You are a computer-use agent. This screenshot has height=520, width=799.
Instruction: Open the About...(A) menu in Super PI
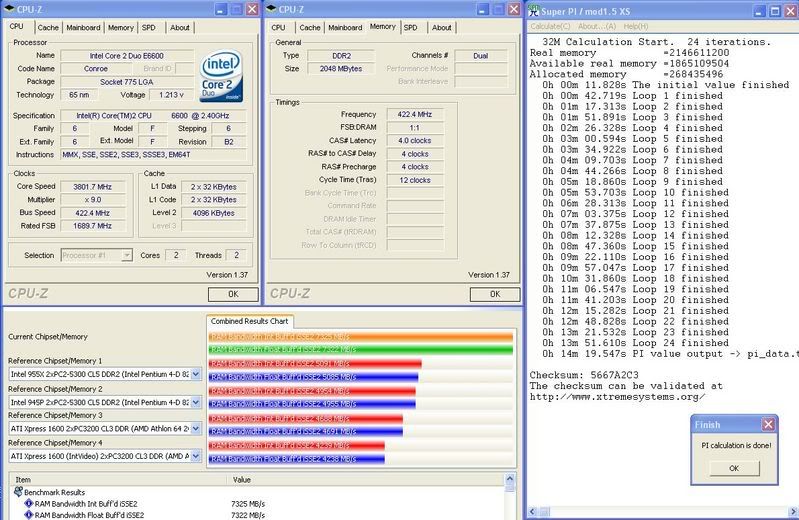point(597,26)
